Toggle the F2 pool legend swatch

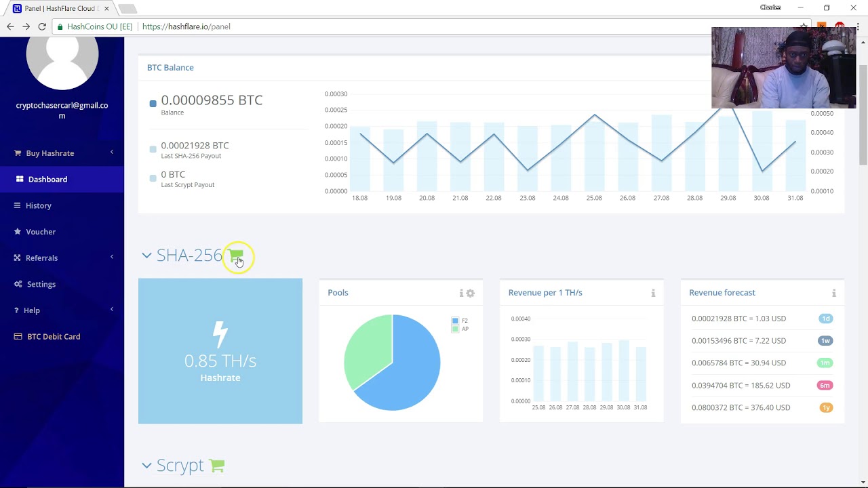tap(455, 321)
